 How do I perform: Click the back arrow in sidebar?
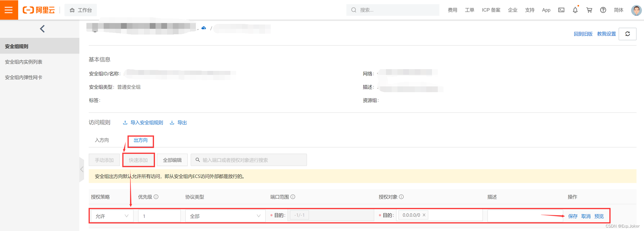42,29
